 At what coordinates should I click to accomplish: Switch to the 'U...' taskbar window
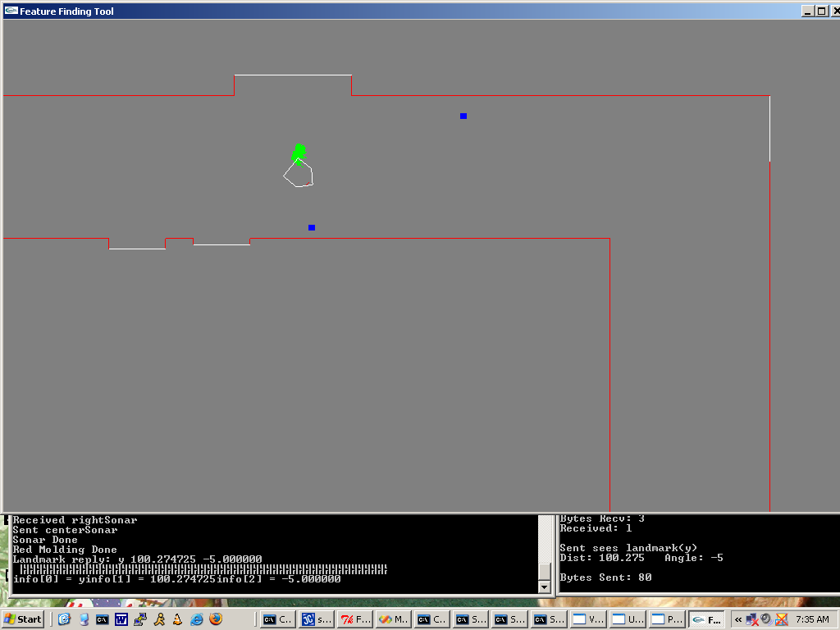click(626, 620)
